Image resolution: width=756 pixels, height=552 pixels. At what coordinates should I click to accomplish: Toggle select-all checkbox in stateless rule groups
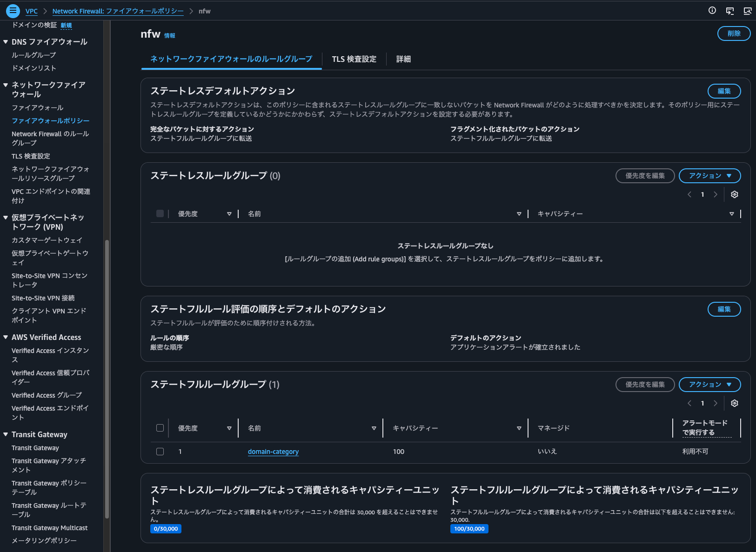pyautogui.click(x=160, y=213)
